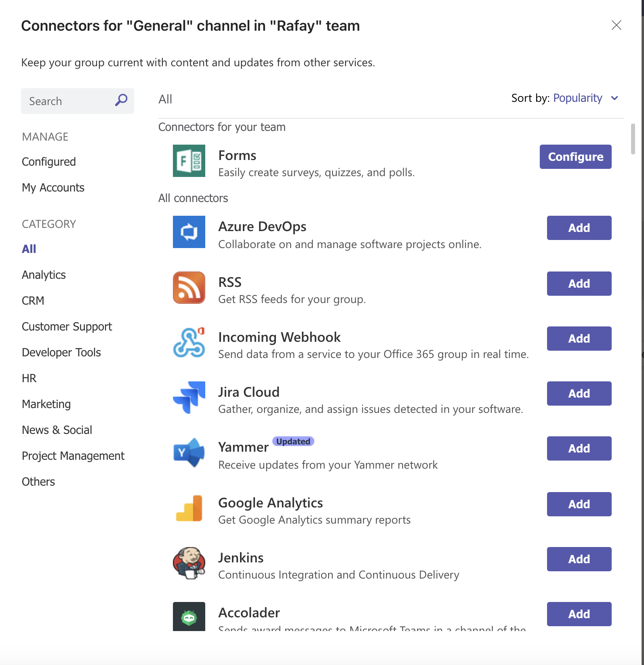Add the Google Analytics connector
Screen dimensions: 644x665
(579, 504)
